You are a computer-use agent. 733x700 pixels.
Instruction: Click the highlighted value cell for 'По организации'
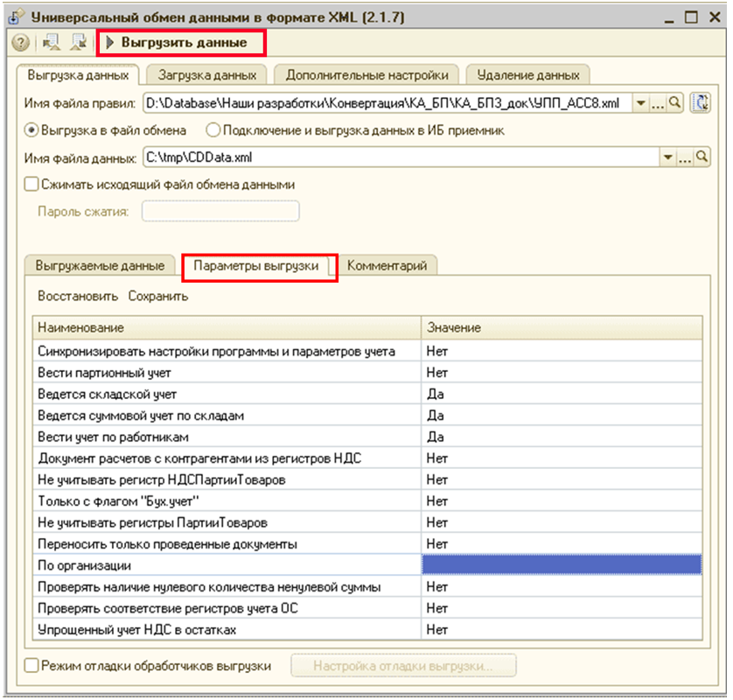pos(561,565)
